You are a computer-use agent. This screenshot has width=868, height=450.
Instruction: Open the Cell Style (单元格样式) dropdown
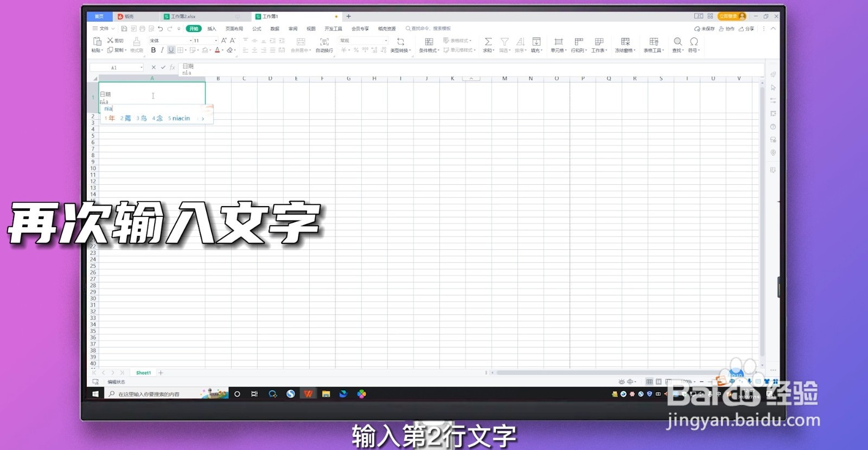click(459, 50)
